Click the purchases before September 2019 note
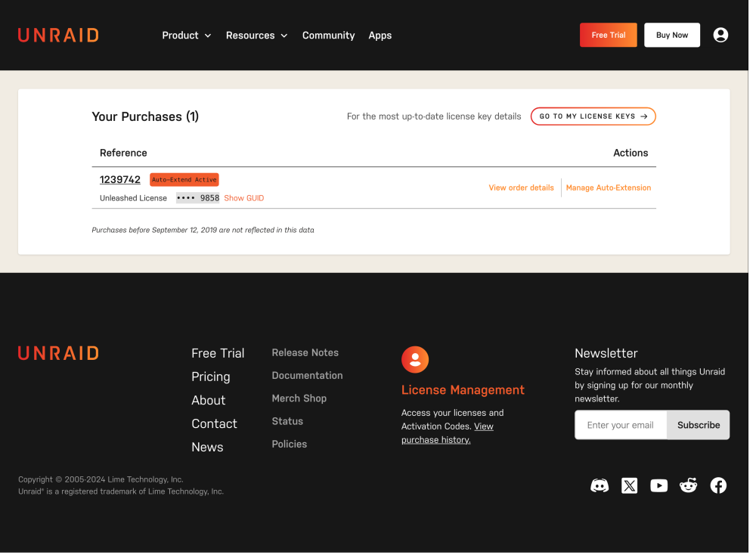This screenshot has width=756, height=558. click(203, 230)
